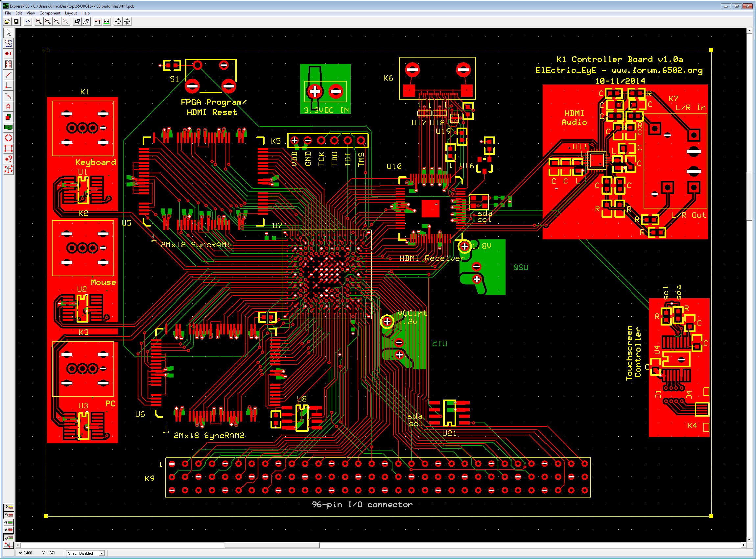The width and height of the screenshot is (756, 559).
Task: Open the Component menu
Action: 50,13
